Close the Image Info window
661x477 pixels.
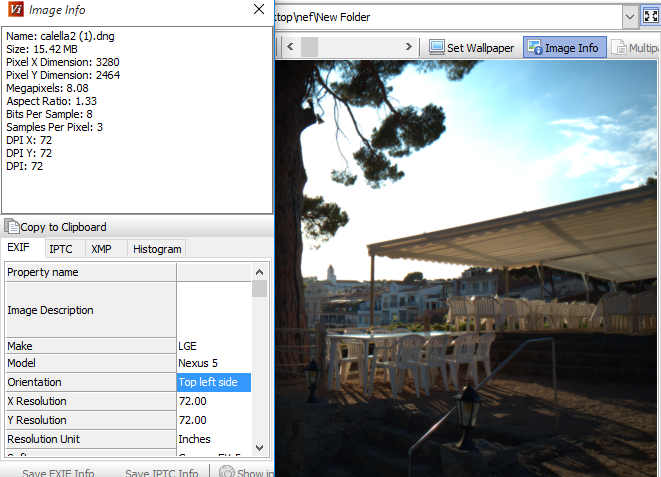[259, 9]
